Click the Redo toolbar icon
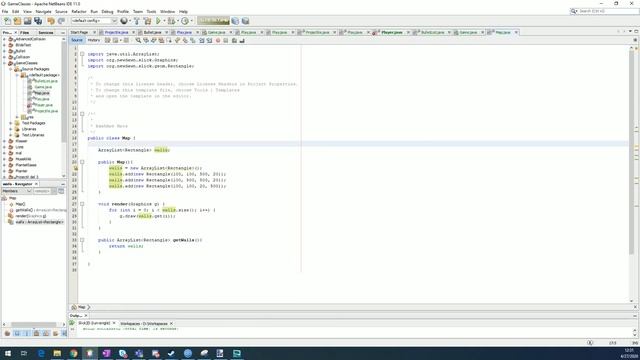 coord(61,21)
